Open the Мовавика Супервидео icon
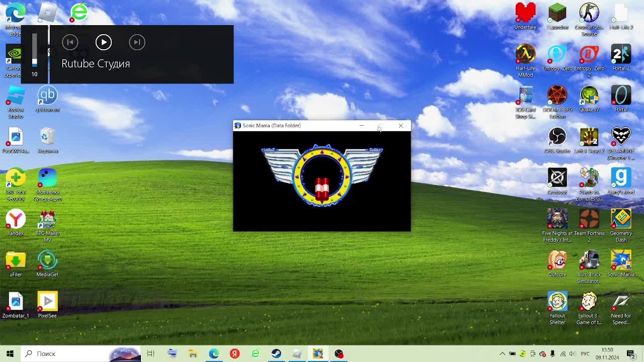The height and width of the screenshot is (362, 644). coord(47,185)
